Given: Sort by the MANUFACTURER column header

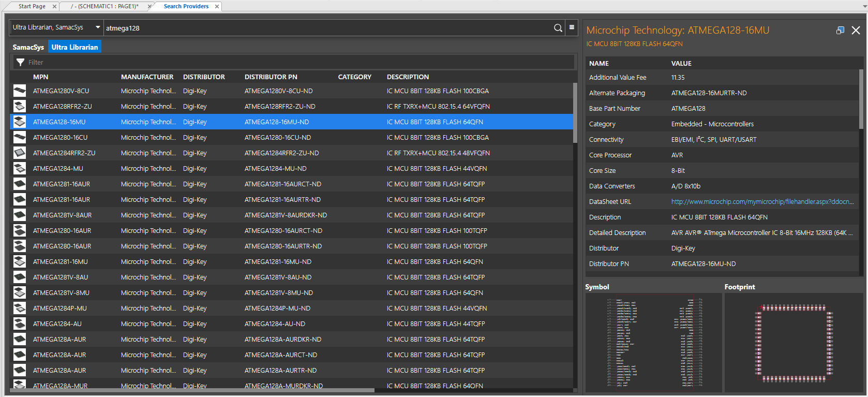Looking at the screenshot, I should click(147, 77).
